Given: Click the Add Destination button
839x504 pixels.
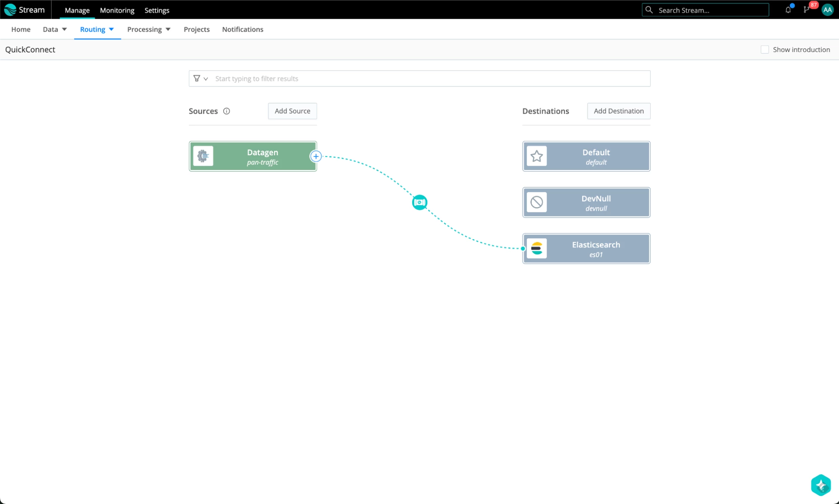Looking at the screenshot, I should coord(619,111).
